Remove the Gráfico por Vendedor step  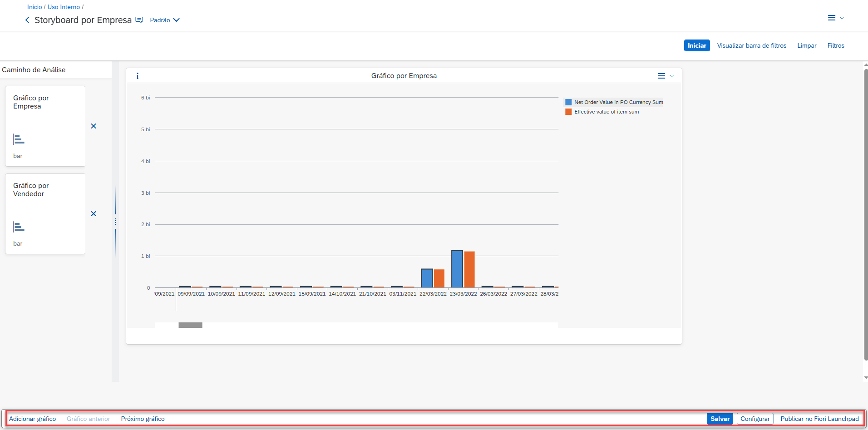point(94,214)
